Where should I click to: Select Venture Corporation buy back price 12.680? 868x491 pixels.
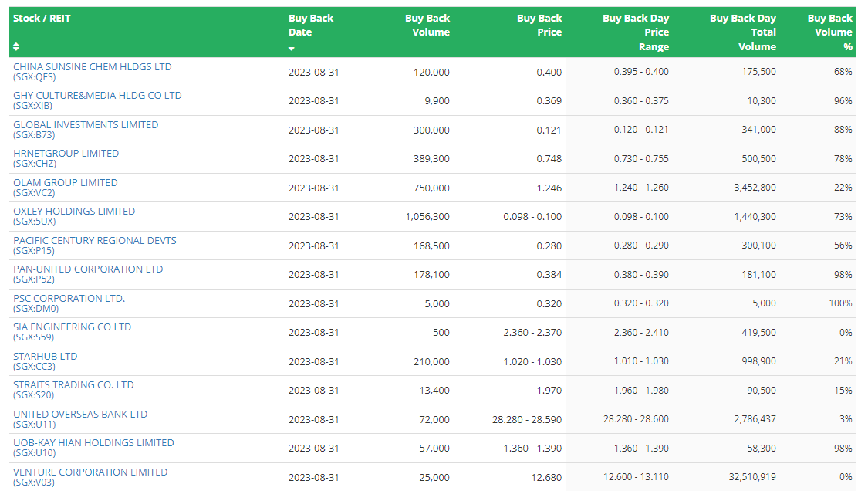[x=545, y=477]
